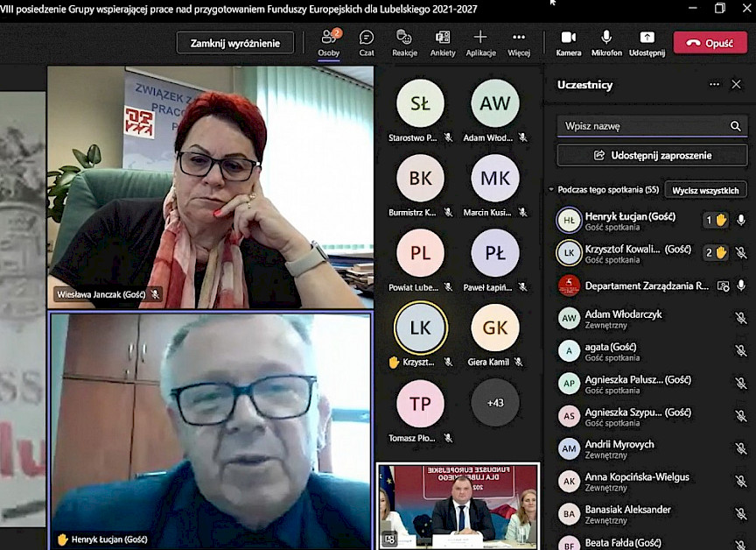Image resolution: width=756 pixels, height=550 pixels.
Task: Collapse the Podczas tego spotkania list
Action: pos(551,189)
